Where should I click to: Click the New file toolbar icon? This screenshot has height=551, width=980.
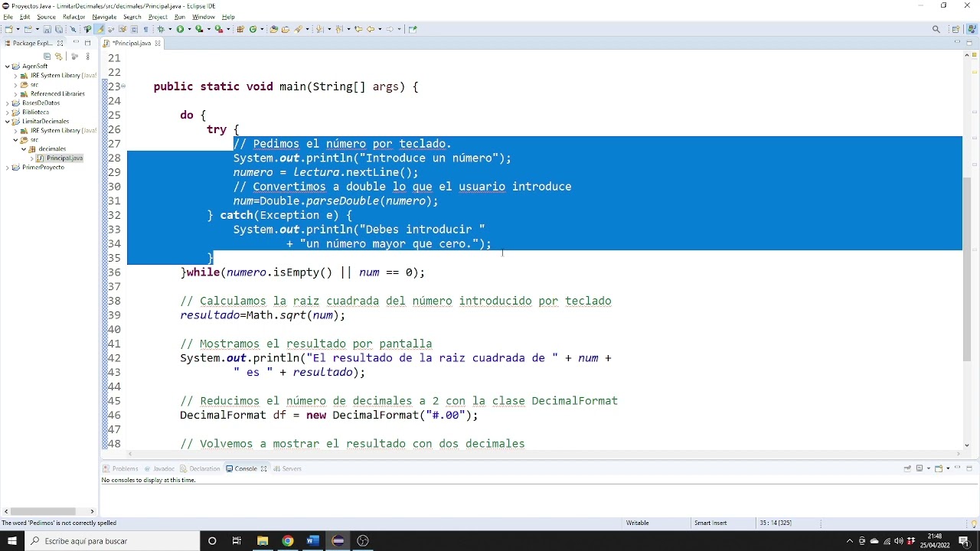8,29
